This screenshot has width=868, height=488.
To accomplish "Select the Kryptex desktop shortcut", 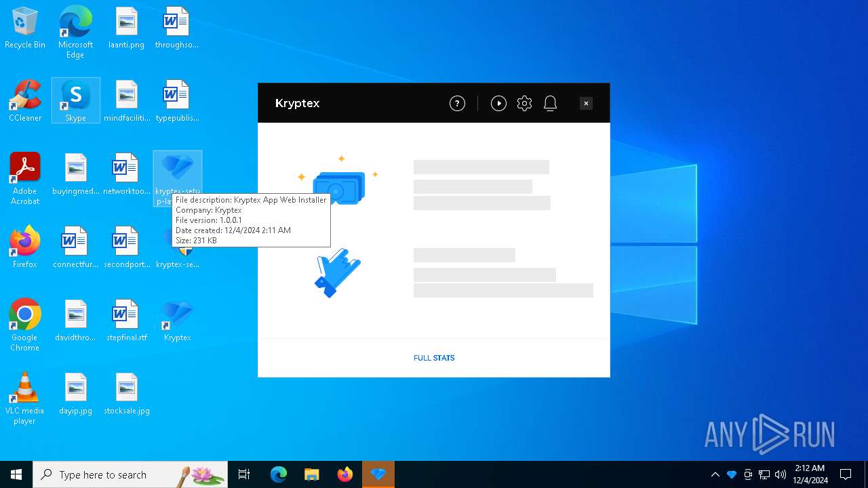I will coord(177,321).
